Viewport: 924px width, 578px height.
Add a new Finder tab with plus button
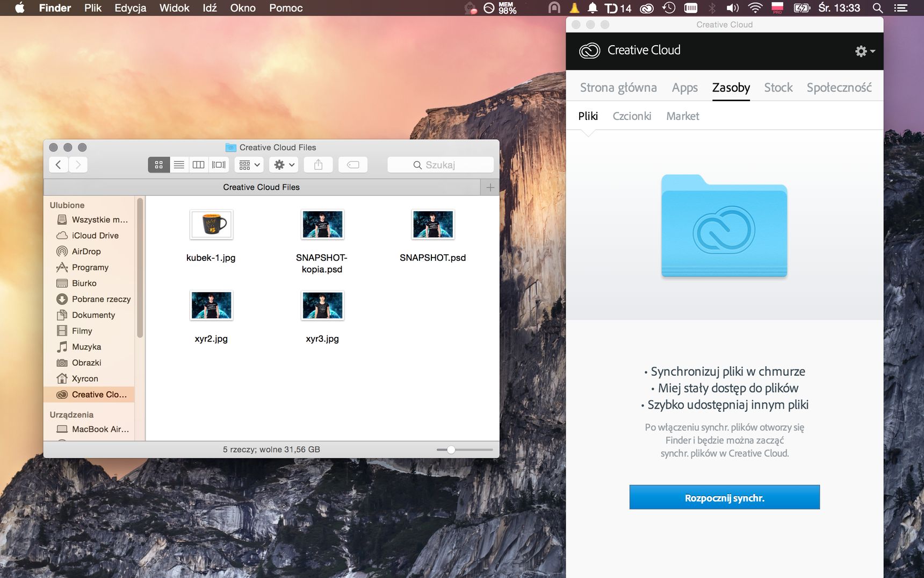click(x=490, y=187)
